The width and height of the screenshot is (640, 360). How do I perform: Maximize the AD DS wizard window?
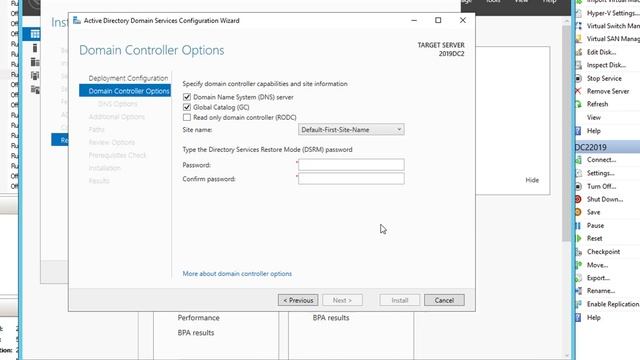click(x=438, y=20)
